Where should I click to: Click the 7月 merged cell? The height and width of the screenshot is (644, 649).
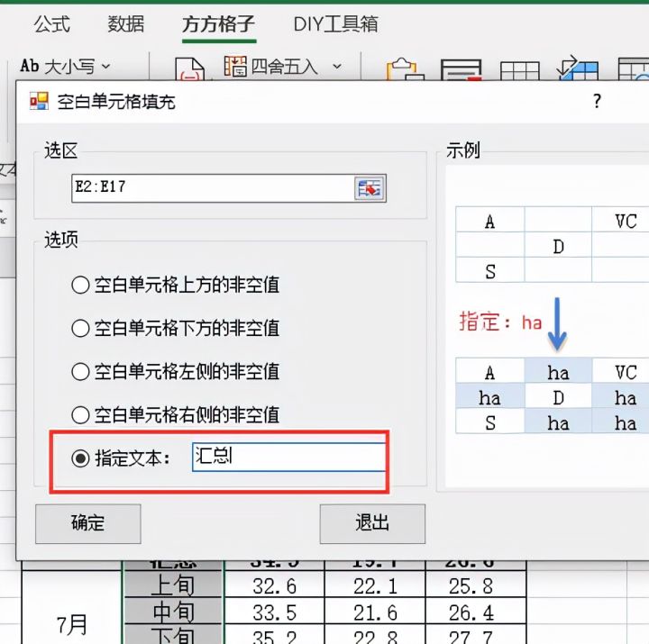(x=72, y=608)
